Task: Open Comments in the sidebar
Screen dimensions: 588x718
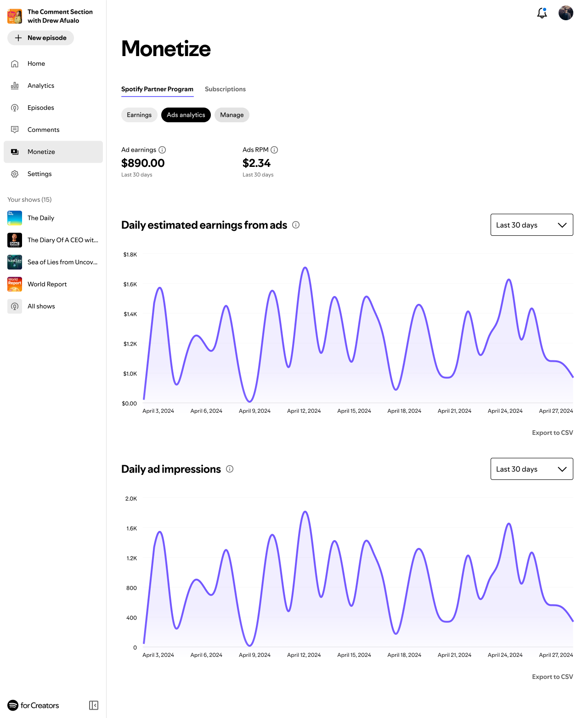Action: pos(53,130)
